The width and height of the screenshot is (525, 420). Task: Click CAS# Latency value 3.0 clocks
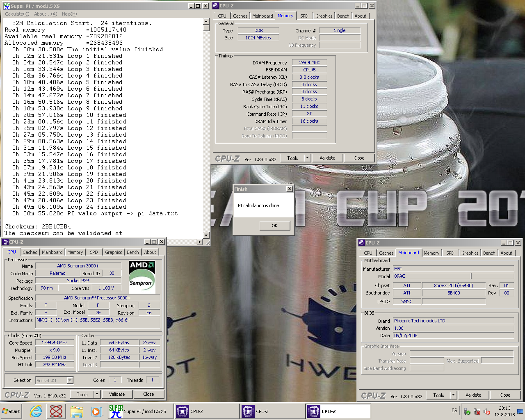(309, 77)
